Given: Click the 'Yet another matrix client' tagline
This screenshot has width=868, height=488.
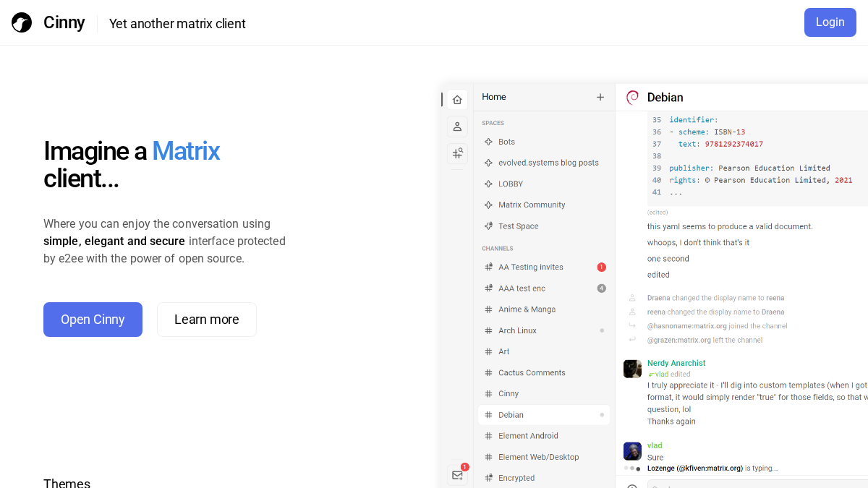Looking at the screenshot, I should [x=177, y=24].
